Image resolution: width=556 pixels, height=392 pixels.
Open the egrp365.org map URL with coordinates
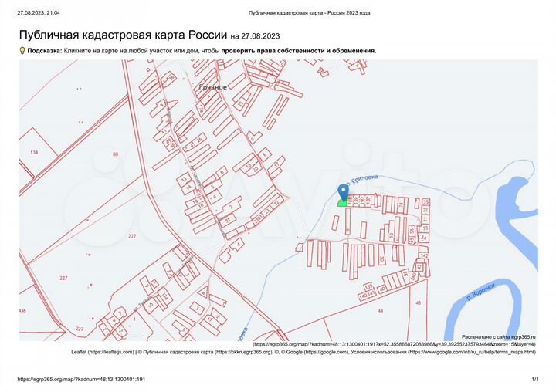tap(394, 344)
